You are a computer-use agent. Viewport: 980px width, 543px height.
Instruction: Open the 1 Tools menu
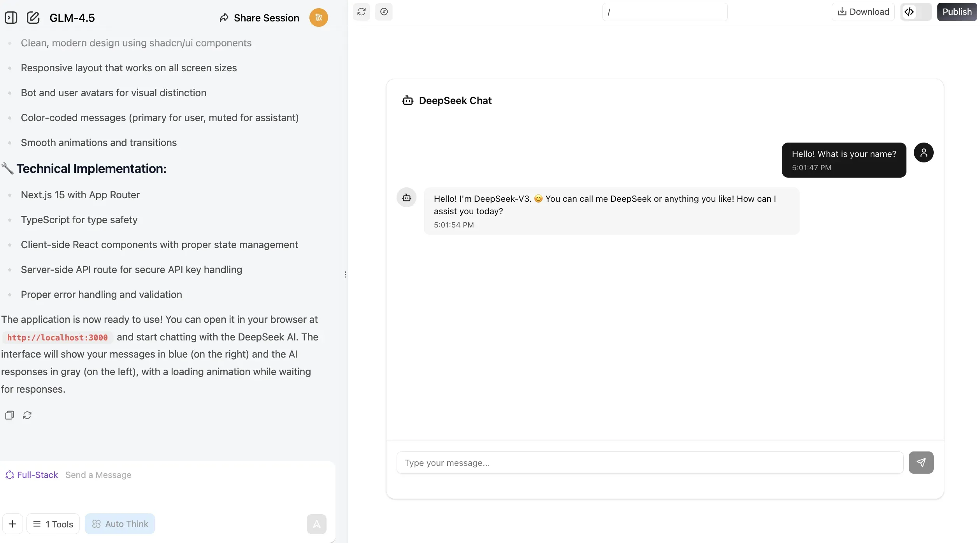53,524
